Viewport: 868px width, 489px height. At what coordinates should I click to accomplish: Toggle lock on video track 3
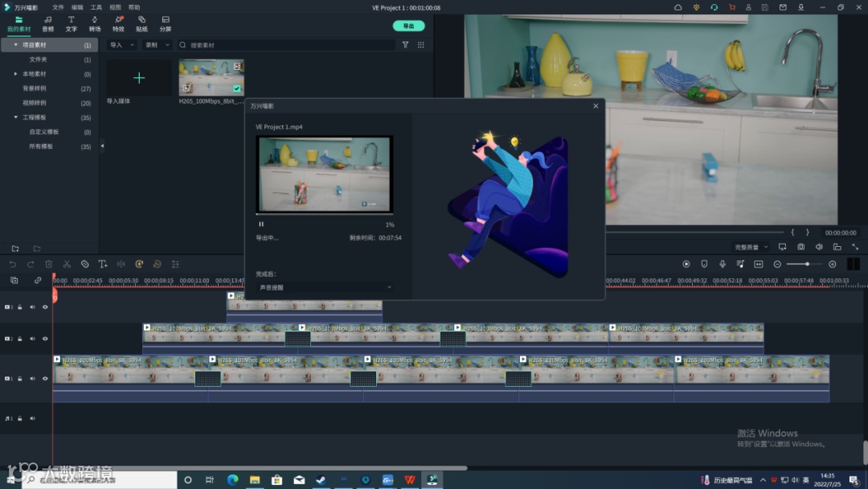(x=20, y=306)
